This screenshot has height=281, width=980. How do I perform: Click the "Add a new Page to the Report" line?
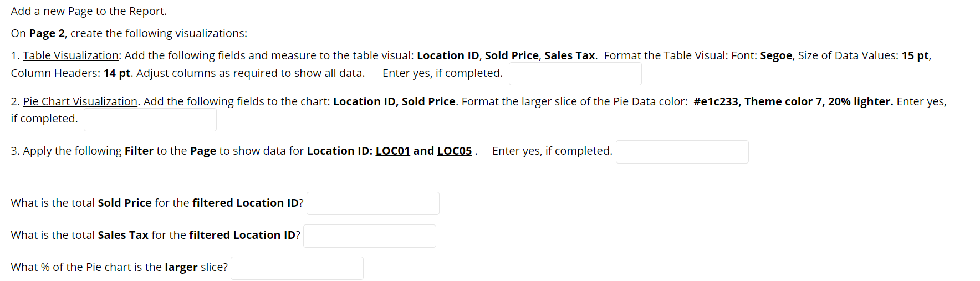[x=89, y=11]
